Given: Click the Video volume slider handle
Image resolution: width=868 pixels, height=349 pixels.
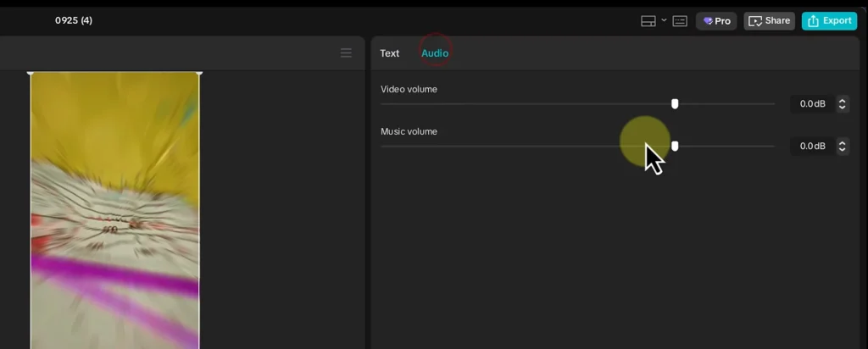Looking at the screenshot, I should tap(675, 103).
